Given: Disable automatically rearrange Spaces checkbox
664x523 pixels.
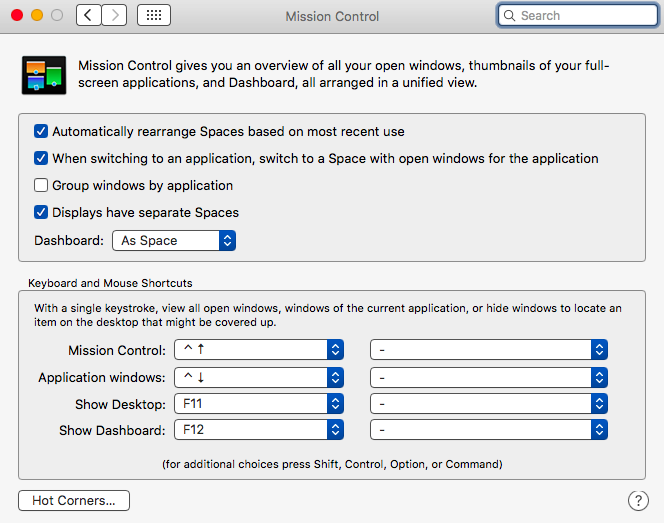Looking at the screenshot, I should [41, 131].
